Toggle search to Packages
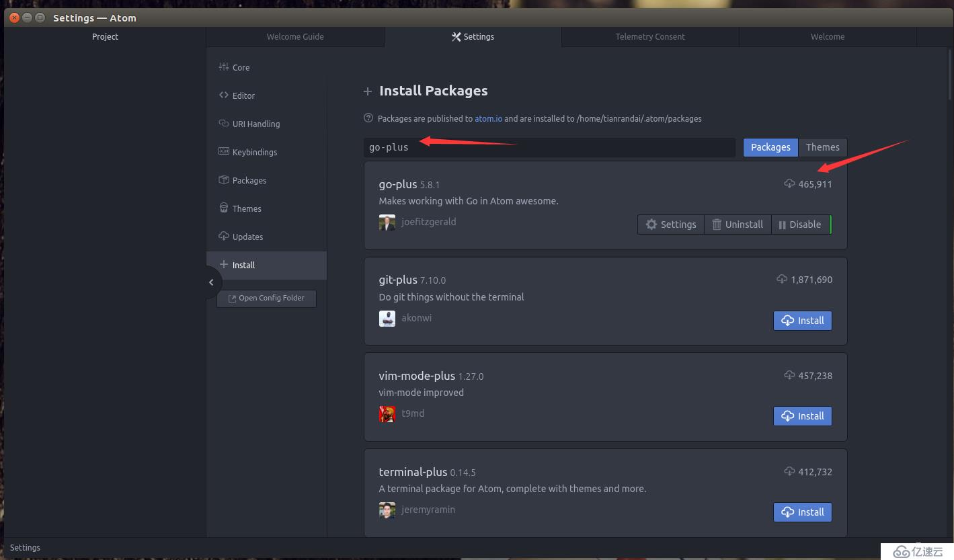The width and height of the screenshot is (954, 560). pos(770,147)
